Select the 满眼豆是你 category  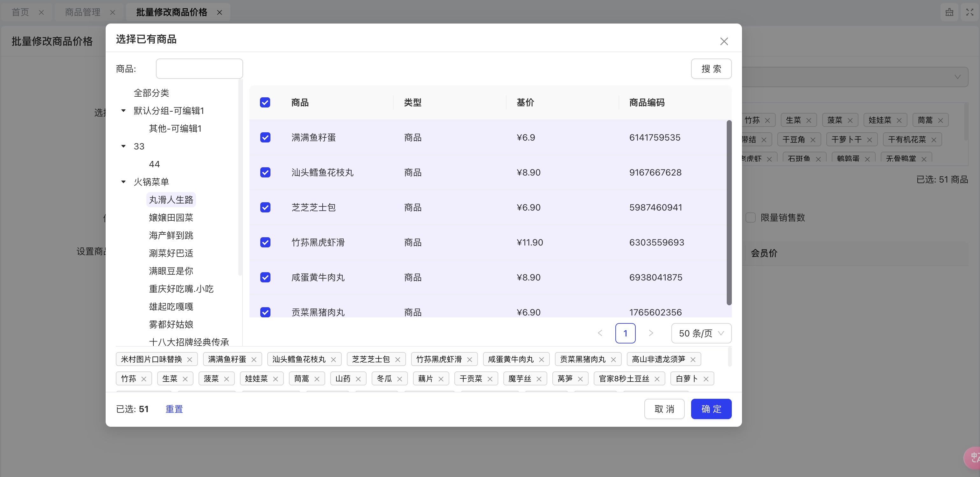171,271
